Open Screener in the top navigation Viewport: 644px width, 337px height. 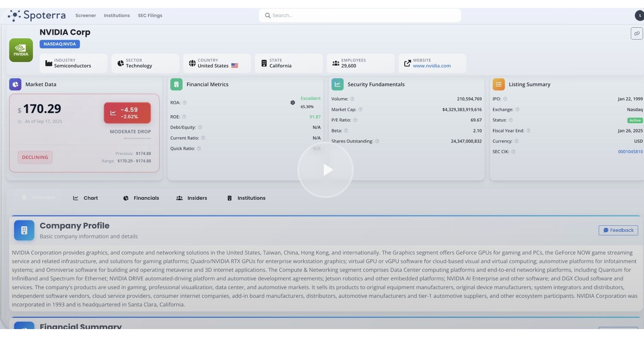coord(85,15)
